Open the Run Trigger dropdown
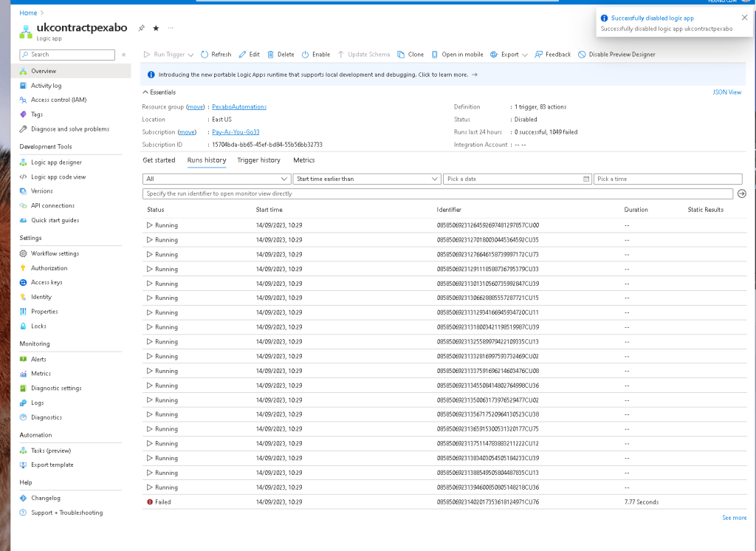Screen dimensions: 756x551 168,55
